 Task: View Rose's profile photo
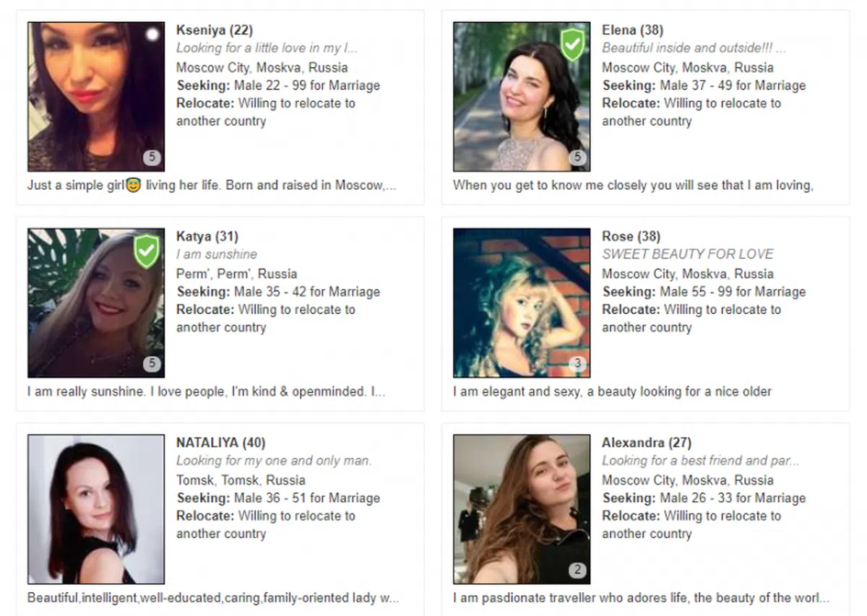(522, 303)
